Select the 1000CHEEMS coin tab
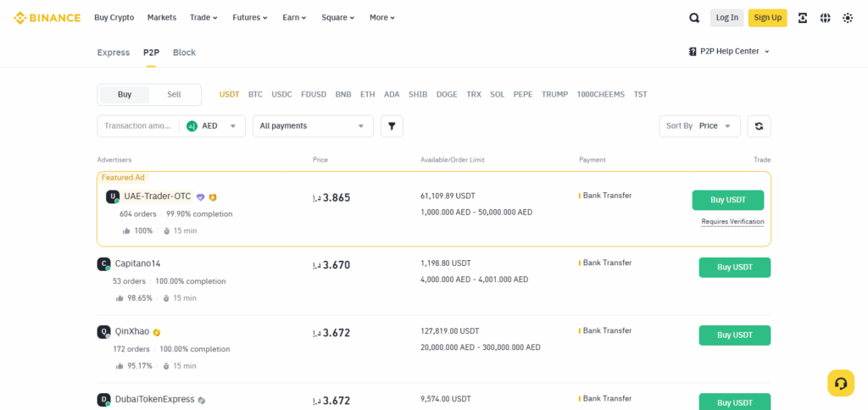The image size is (868, 410). [x=601, y=95]
